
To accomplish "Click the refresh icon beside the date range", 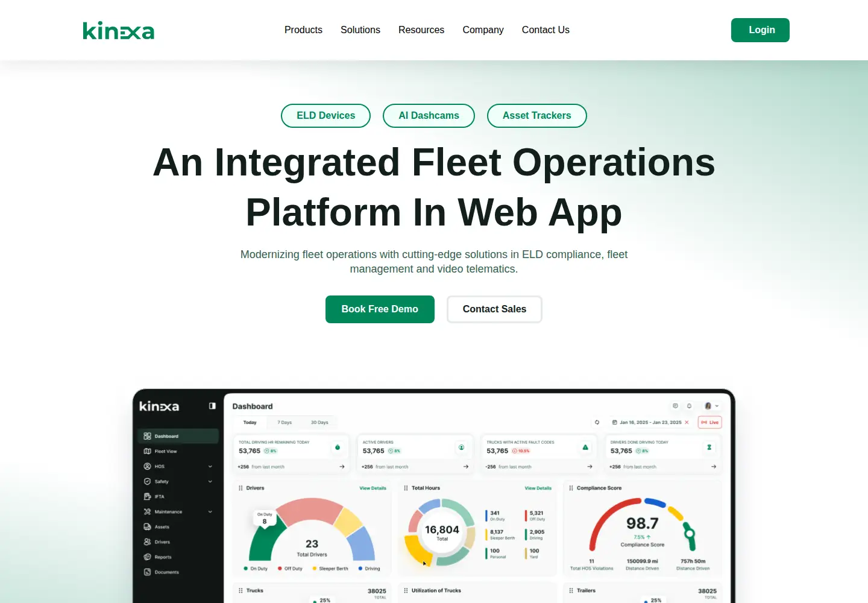I will pyautogui.click(x=597, y=422).
